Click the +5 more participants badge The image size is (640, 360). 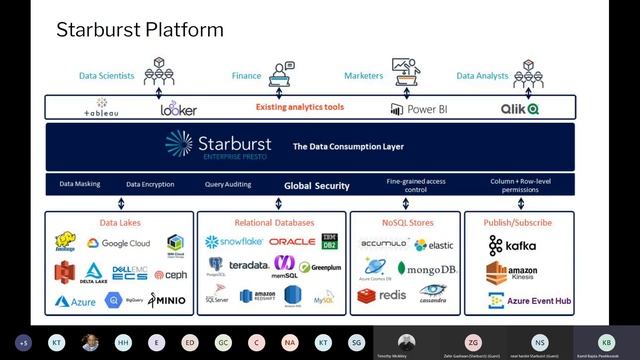[x=23, y=343]
